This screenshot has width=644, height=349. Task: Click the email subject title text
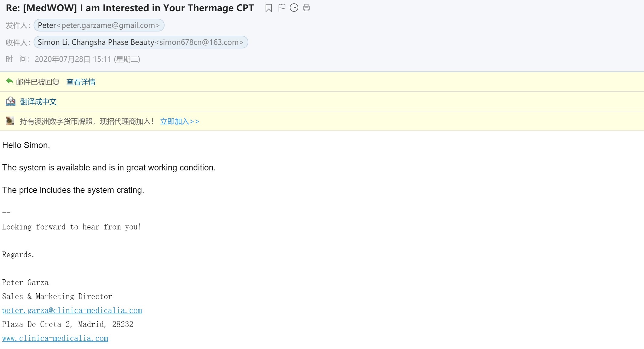tap(130, 8)
